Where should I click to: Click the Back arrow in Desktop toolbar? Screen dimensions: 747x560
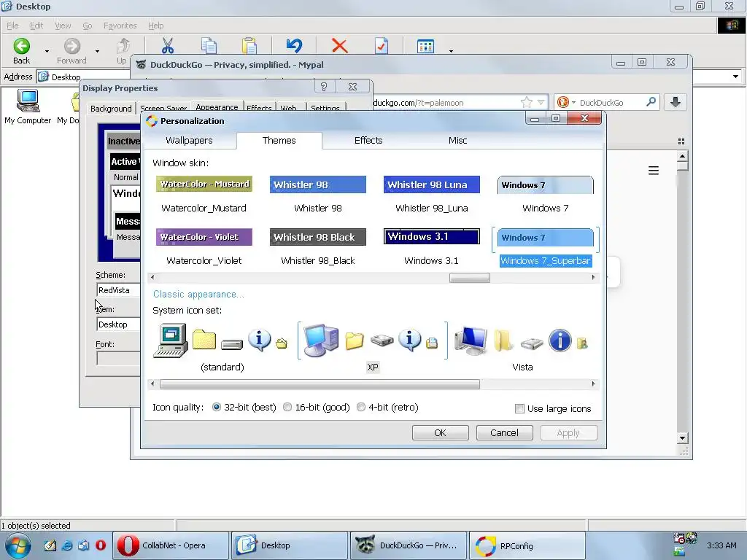pyautogui.click(x=21, y=47)
